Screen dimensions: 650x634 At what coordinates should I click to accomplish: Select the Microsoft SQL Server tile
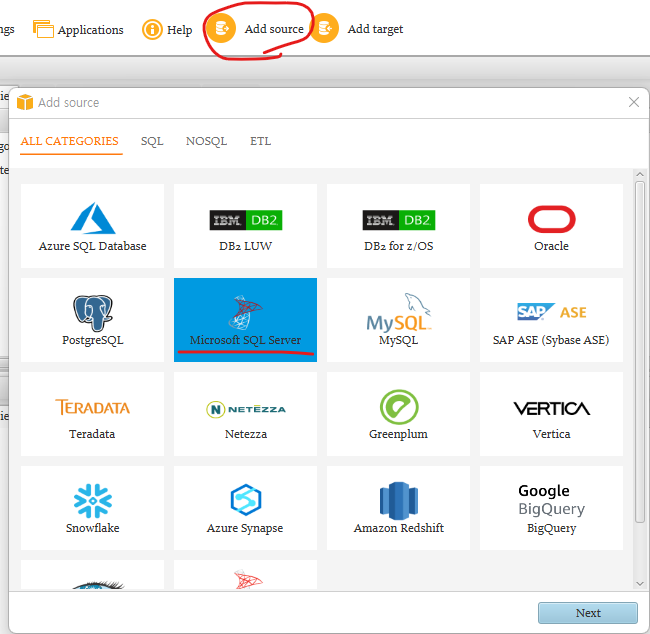[245, 320]
